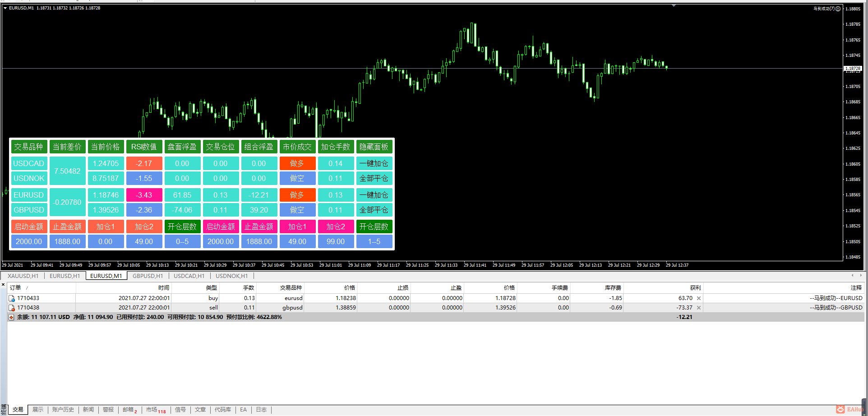Select the 交易 terminal tab
Image resolution: width=868 pixels, height=416 pixels.
18,410
